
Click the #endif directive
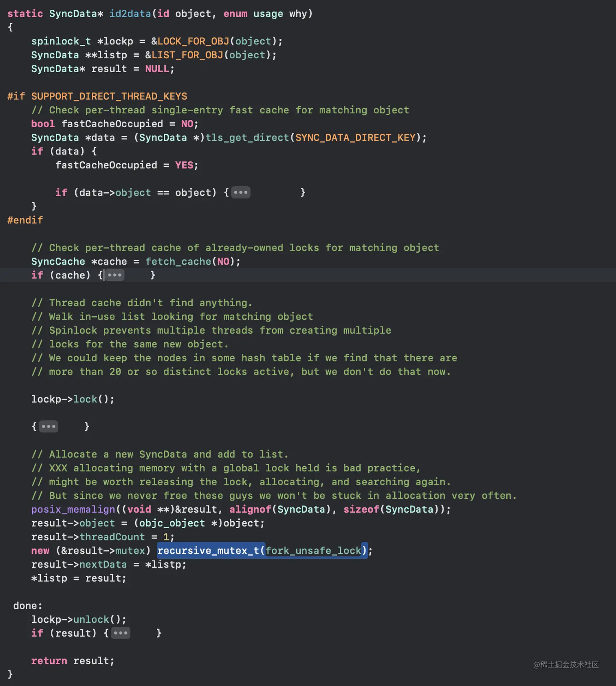(25, 220)
